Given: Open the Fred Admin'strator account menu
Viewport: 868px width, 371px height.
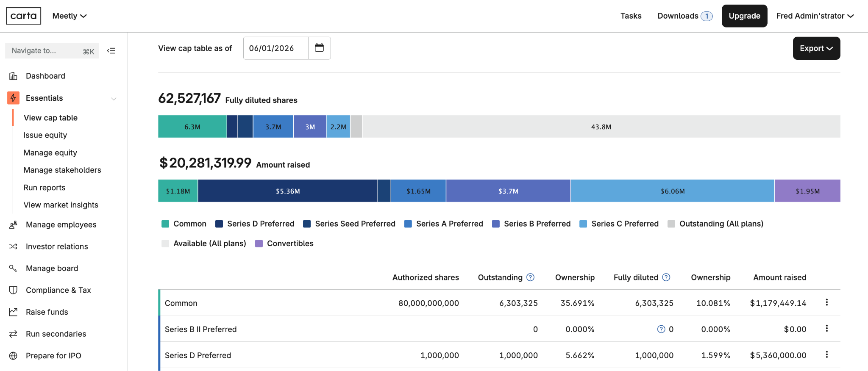Looking at the screenshot, I should pyautogui.click(x=815, y=16).
